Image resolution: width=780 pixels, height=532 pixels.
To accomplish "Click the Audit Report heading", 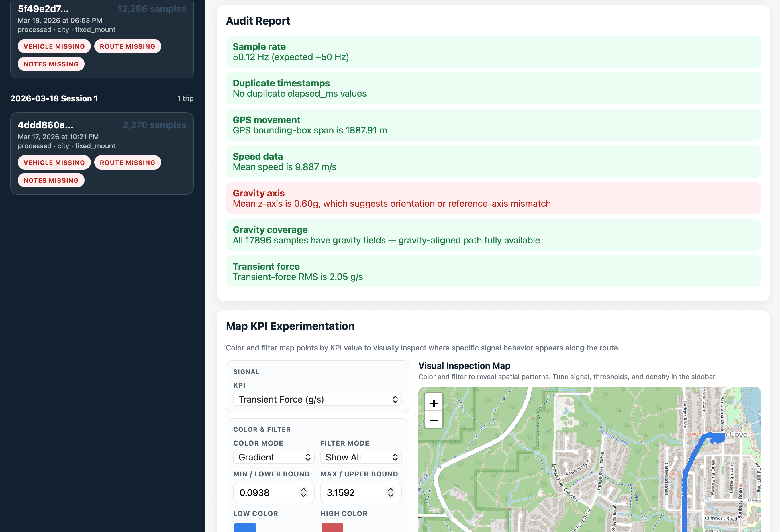I will point(258,21).
